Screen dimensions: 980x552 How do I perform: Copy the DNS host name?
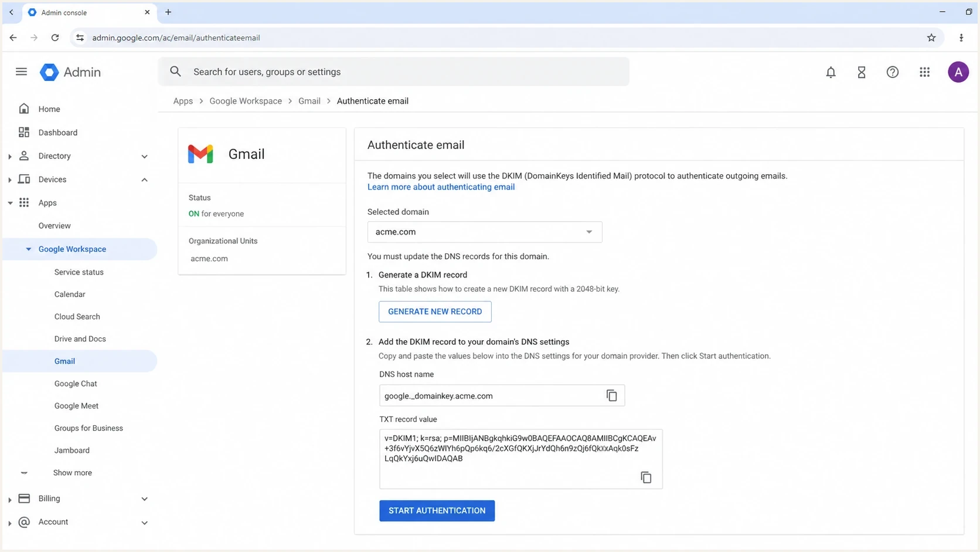(611, 395)
